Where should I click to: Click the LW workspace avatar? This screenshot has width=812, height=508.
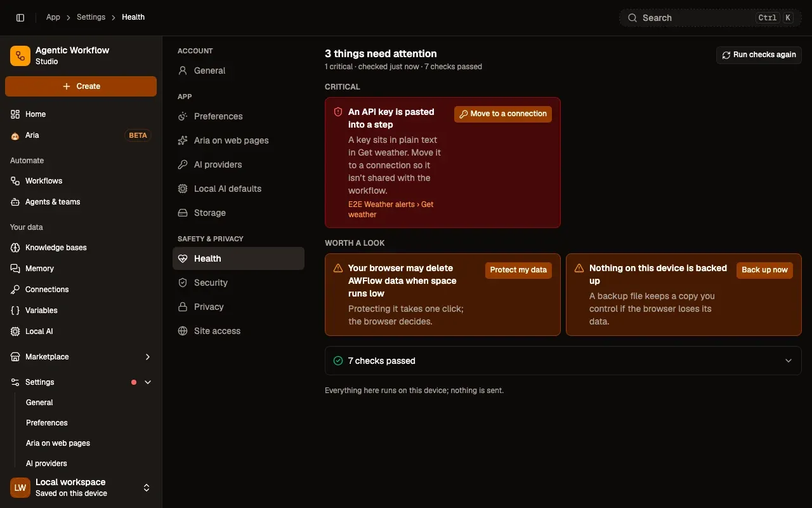point(20,488)
